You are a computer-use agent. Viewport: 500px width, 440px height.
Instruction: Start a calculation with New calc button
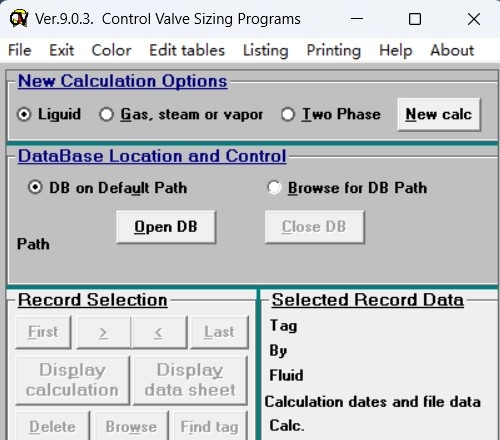(x=439, y=114)
